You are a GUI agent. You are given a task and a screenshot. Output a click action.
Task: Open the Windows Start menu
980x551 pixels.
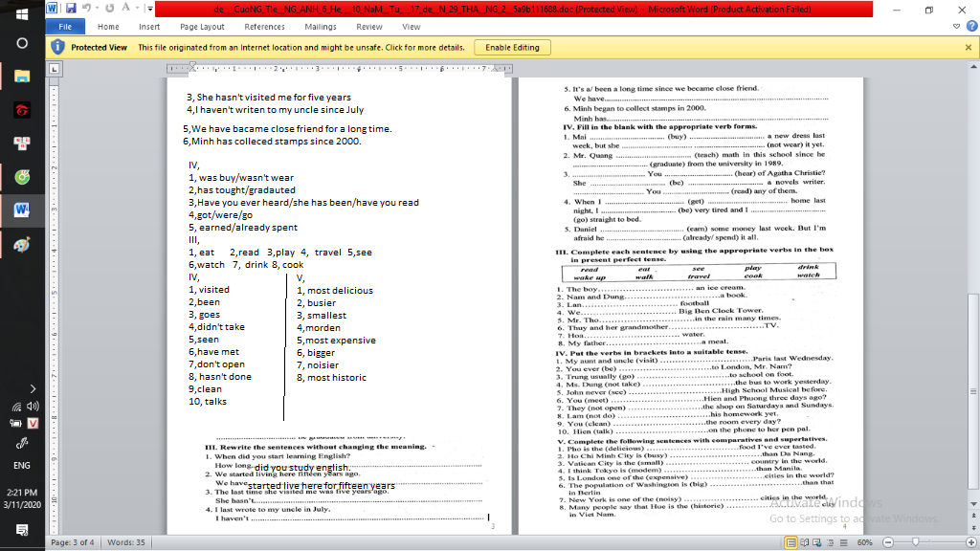pyautogui.click(x=22, y=13)
